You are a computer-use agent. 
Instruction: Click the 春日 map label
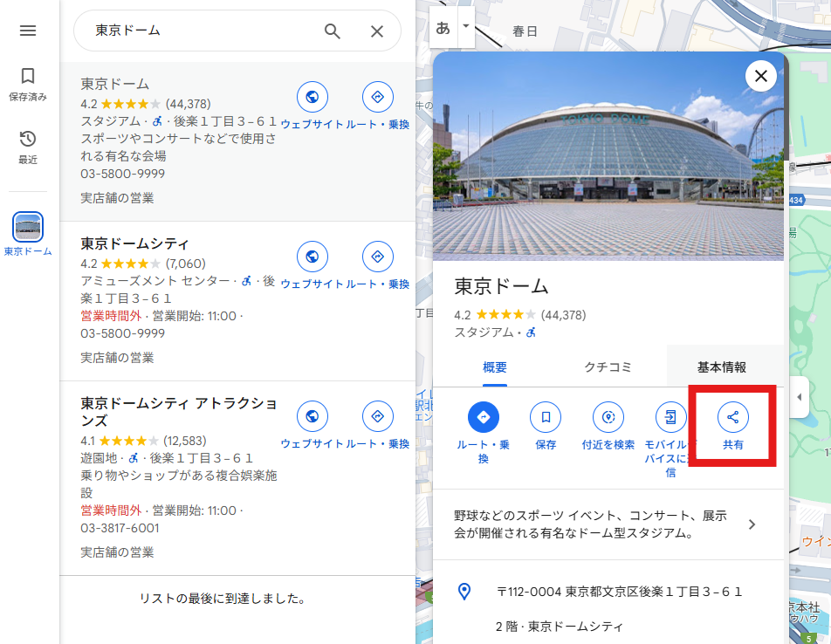[525, 31]
